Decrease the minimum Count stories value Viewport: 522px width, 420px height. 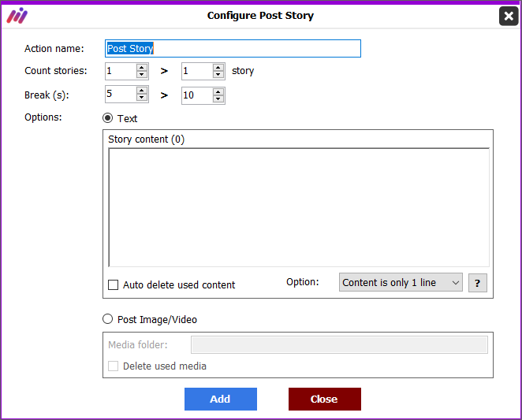[x=142, y=74]
